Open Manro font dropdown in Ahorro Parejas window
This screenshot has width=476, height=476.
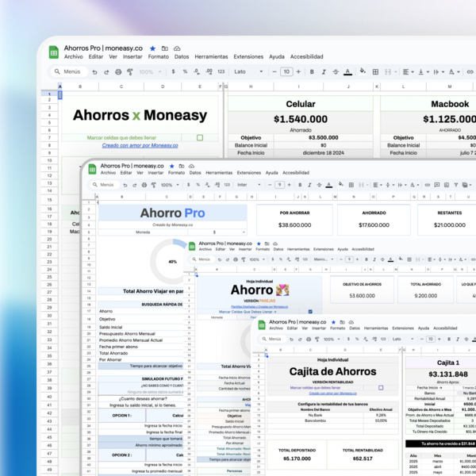click(324, 259)
